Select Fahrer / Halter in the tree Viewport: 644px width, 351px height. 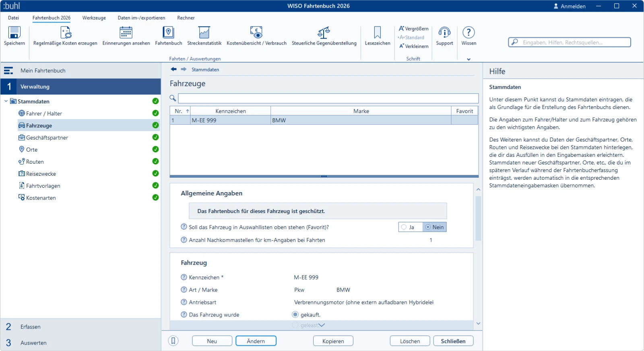(44, 113)
